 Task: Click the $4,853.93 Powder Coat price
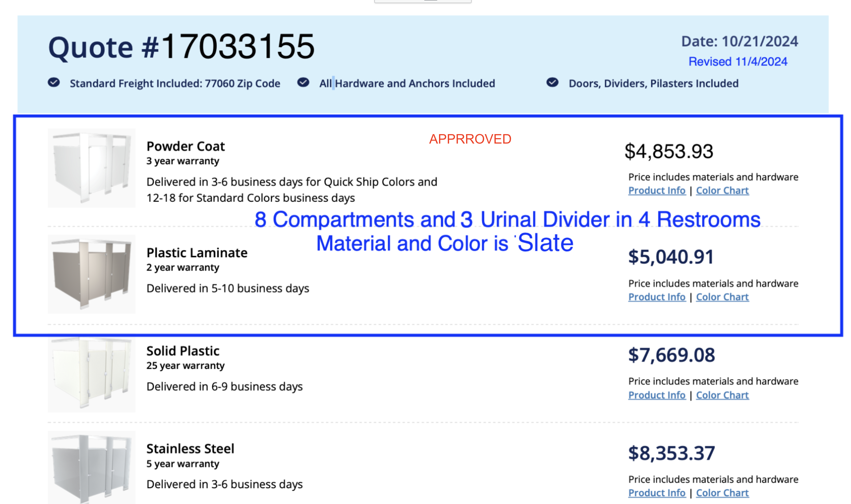click(669, 151)
